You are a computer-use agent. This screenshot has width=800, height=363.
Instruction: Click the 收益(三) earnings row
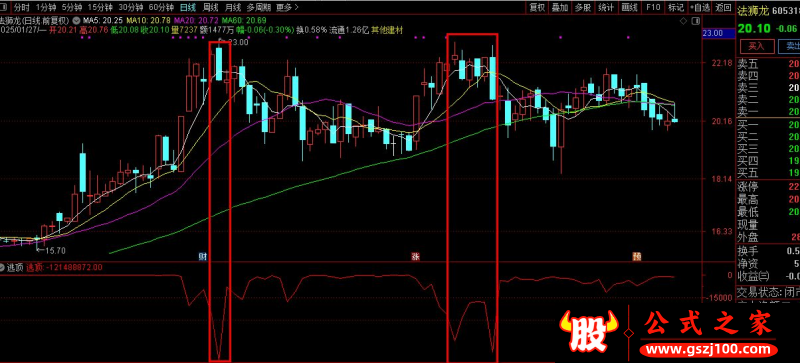[768, 276]
